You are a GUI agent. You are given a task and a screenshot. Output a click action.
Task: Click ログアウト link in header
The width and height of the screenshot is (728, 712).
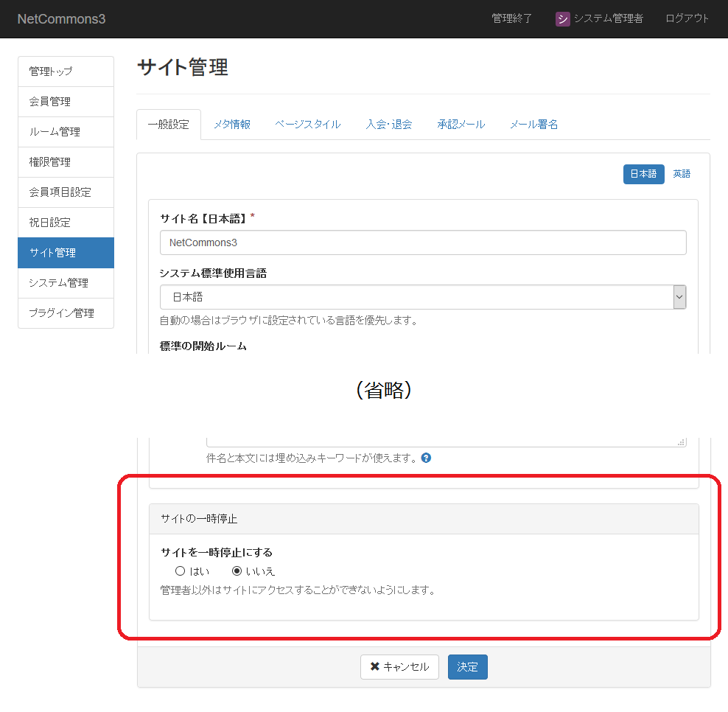pos(687,18)
